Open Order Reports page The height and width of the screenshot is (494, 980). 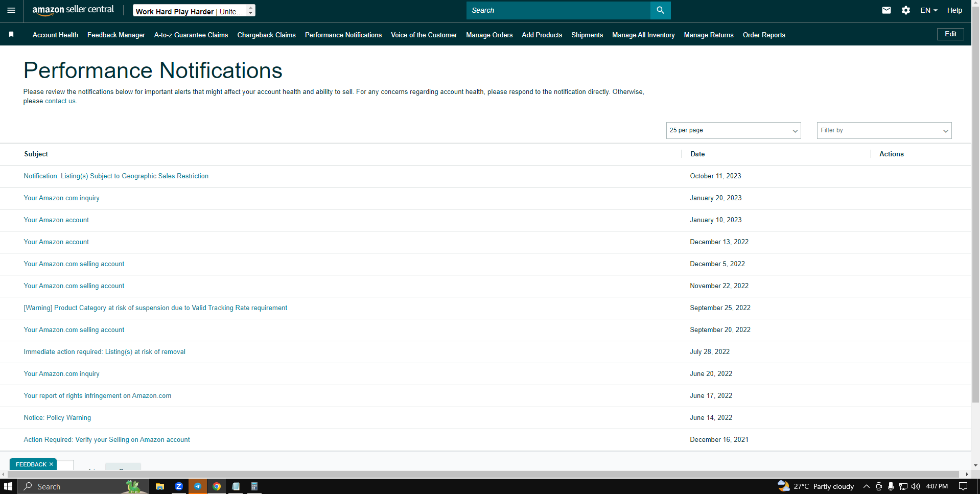pyautogui.click(x=764, y=35)
